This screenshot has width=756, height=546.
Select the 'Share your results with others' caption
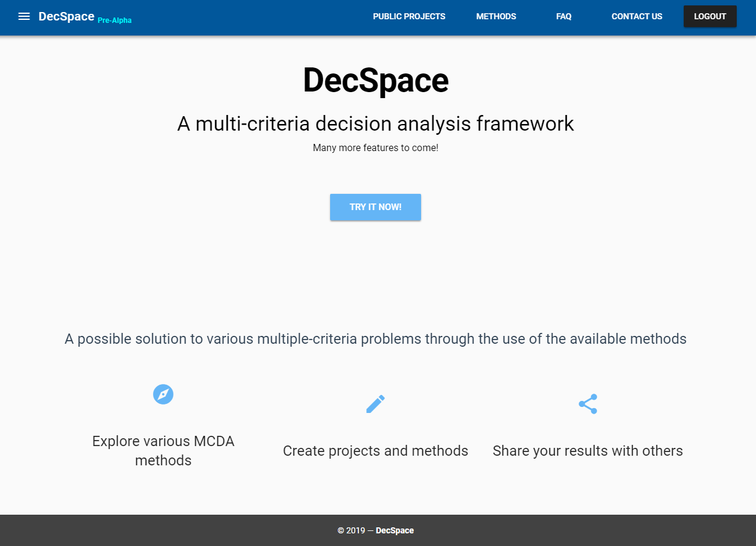587,451
